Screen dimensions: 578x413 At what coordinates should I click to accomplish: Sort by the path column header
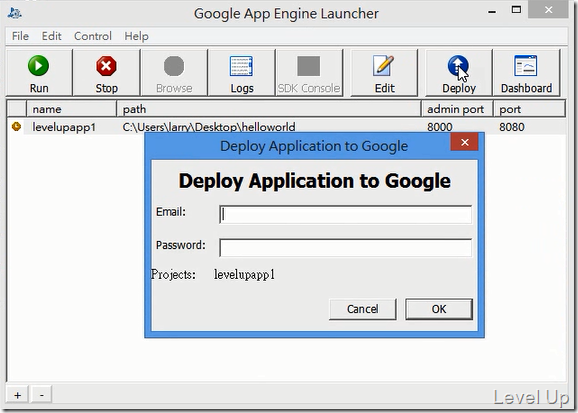pyautogui.click(x=269, y=109)
